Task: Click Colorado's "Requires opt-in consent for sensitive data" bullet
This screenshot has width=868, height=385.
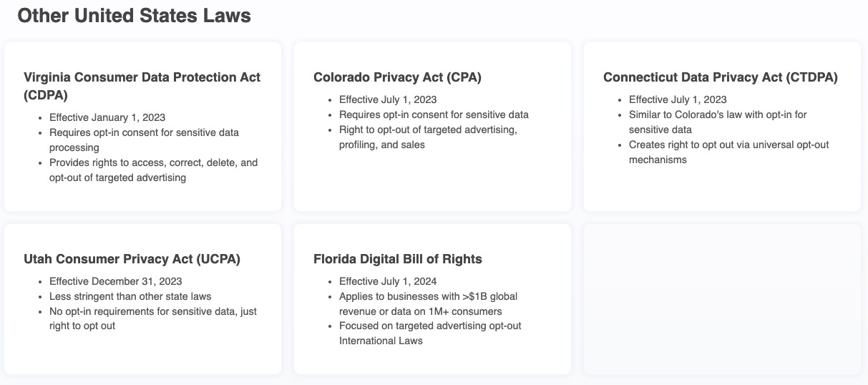Action: [434, 114]
